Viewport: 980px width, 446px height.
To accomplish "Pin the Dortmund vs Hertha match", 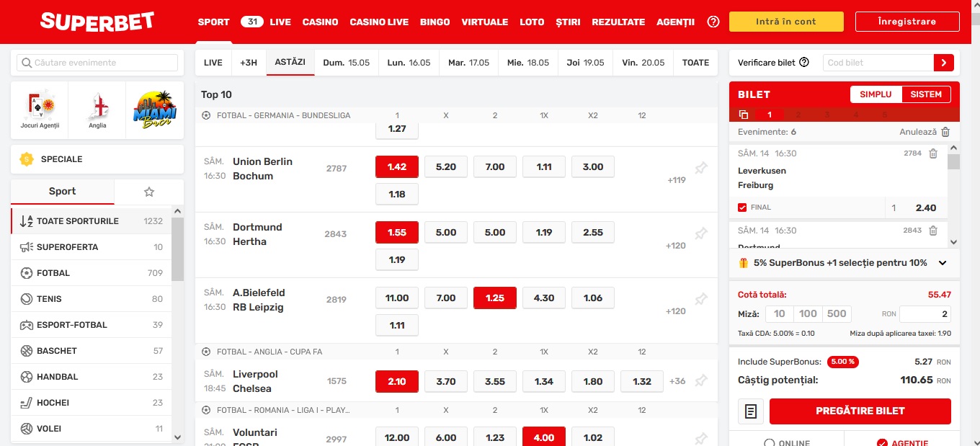I will [700, 234].
